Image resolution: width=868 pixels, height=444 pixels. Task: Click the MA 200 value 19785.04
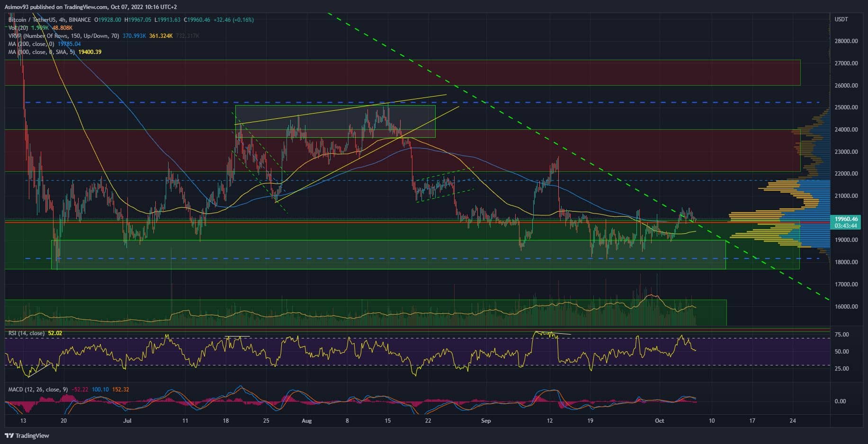[69, 44]
